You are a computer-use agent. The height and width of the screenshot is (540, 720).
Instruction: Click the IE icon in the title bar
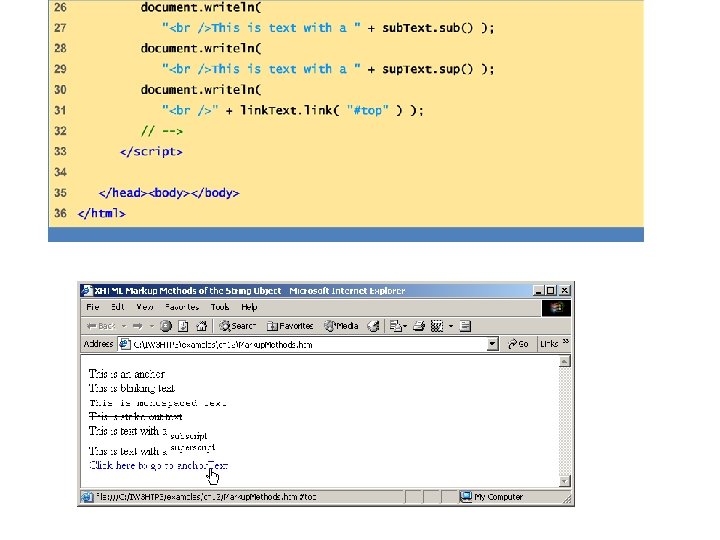tap(87, 291)
